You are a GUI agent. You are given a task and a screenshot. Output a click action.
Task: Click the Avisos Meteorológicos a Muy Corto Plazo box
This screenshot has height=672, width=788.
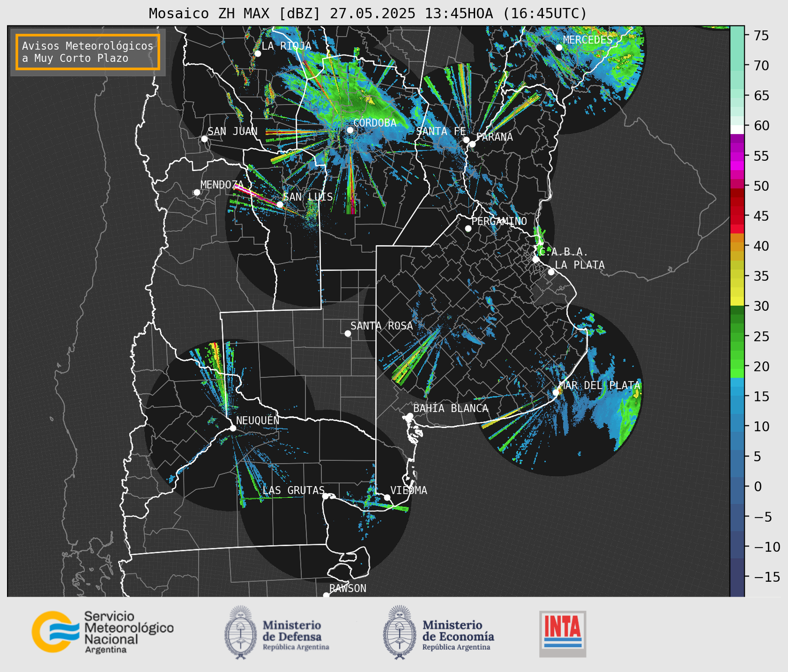point(88,52)
